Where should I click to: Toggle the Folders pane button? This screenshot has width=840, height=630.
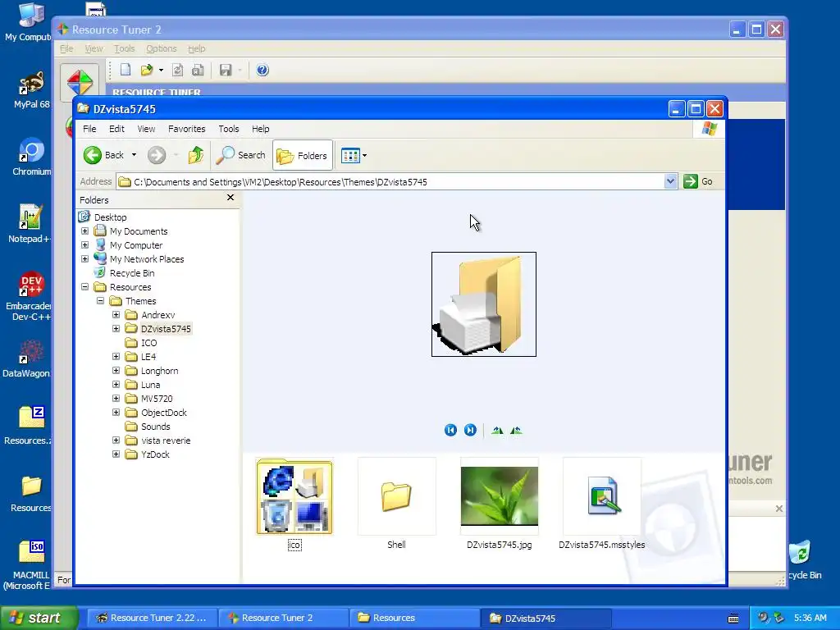point(303,155)
